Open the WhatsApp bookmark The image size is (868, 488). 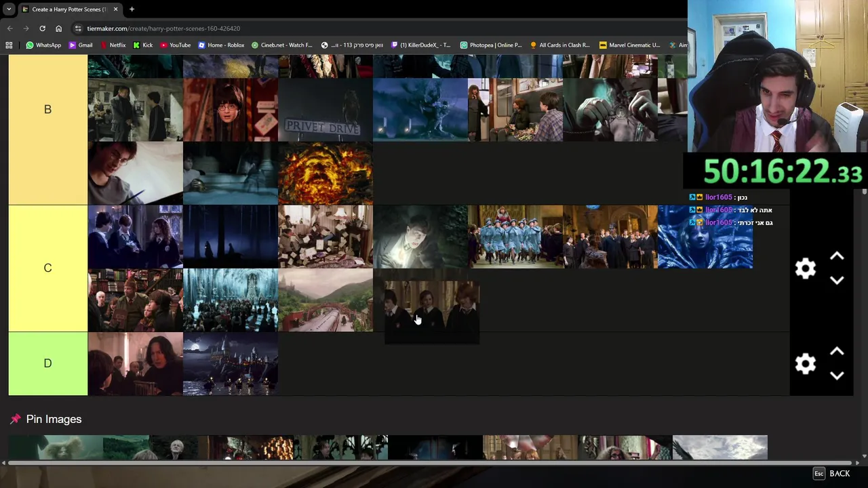(43, 45)
